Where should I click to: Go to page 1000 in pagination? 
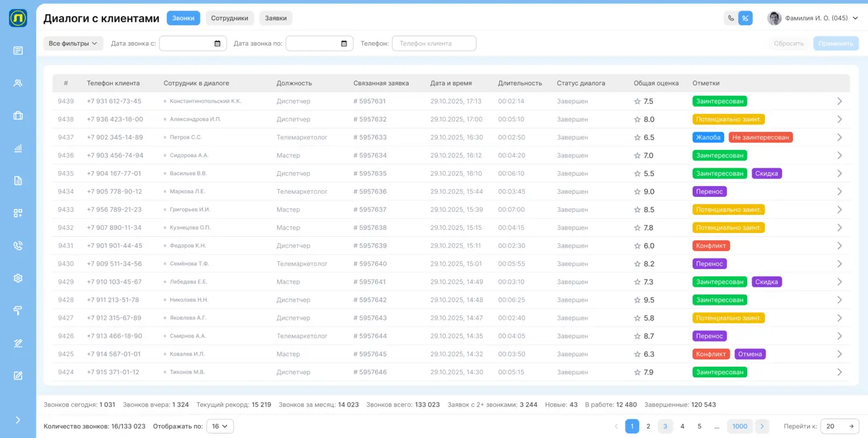(x=739, y=426)
